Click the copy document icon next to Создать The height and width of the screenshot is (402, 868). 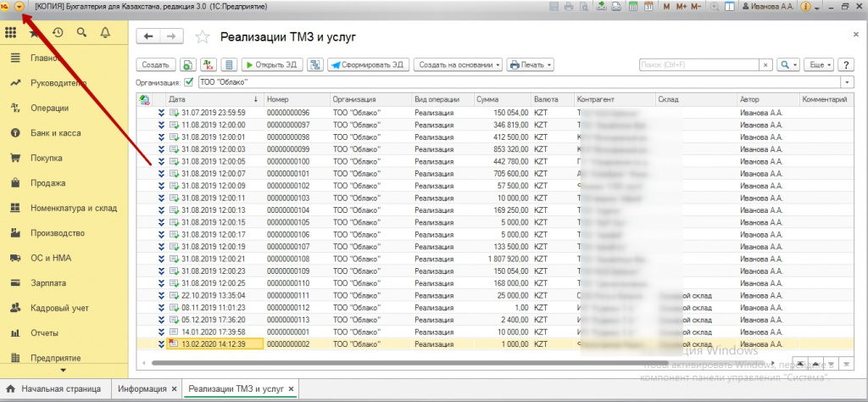tap(189, 64)
